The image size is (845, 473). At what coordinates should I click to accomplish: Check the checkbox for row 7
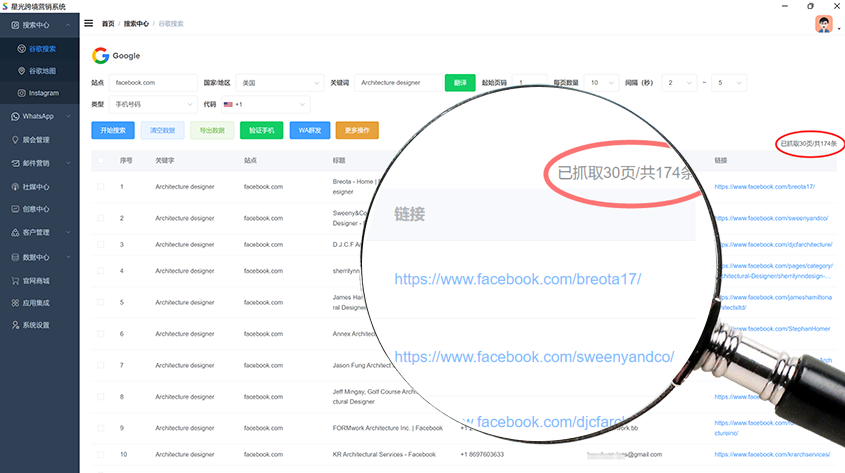point(100,365)
